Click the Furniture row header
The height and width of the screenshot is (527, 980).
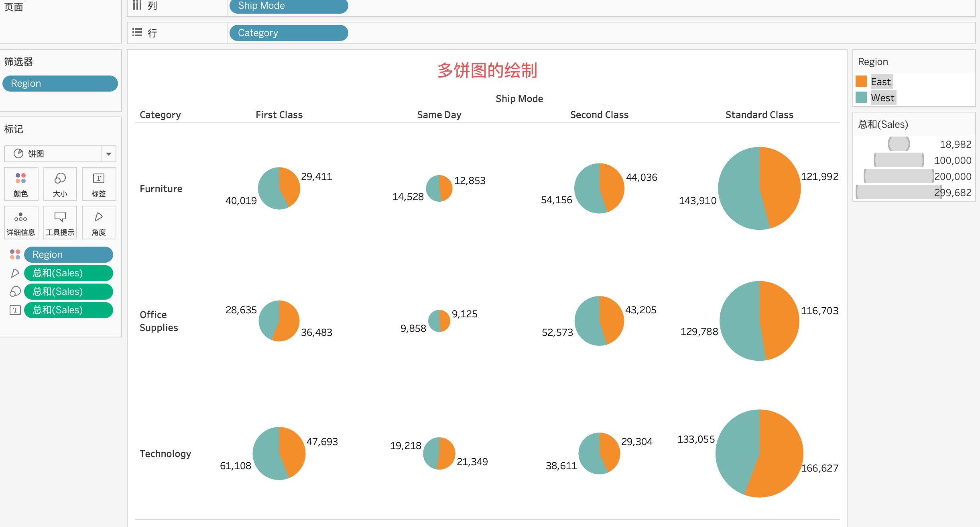161,189
